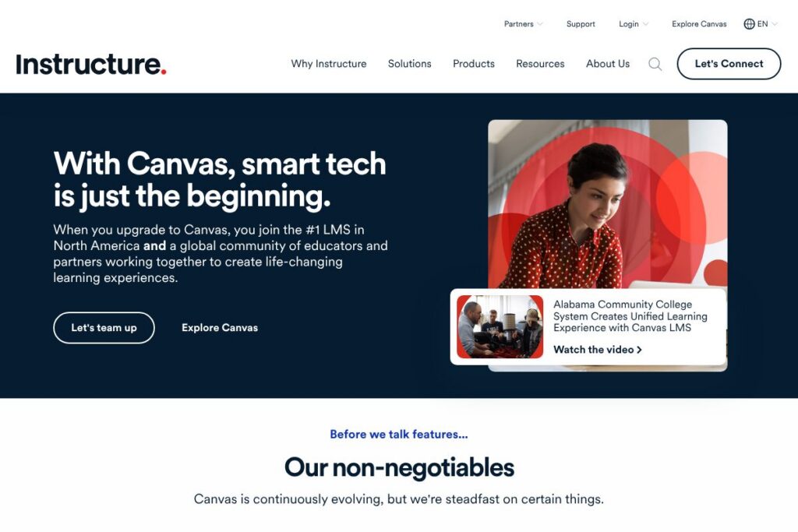Click the chevron arrow after Watch the video

[639, 350]
